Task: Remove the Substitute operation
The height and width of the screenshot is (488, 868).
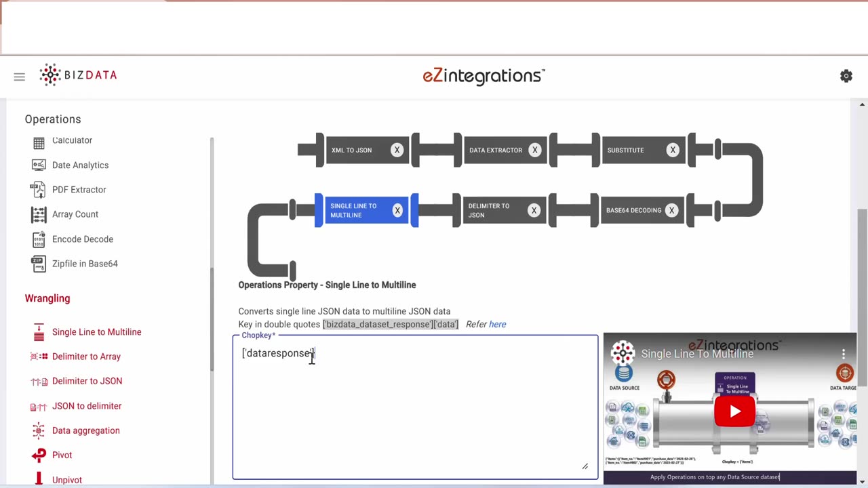Action: (672, 150)
